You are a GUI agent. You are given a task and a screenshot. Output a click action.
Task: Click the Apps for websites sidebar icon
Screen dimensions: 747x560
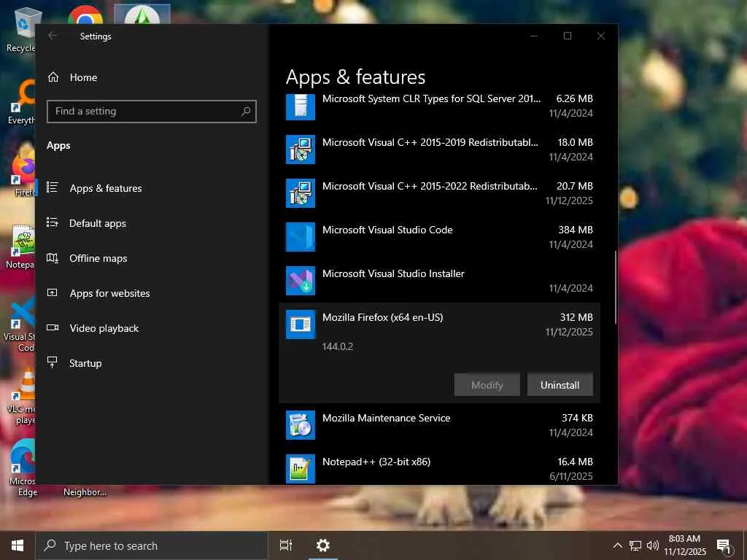[53, 293]
